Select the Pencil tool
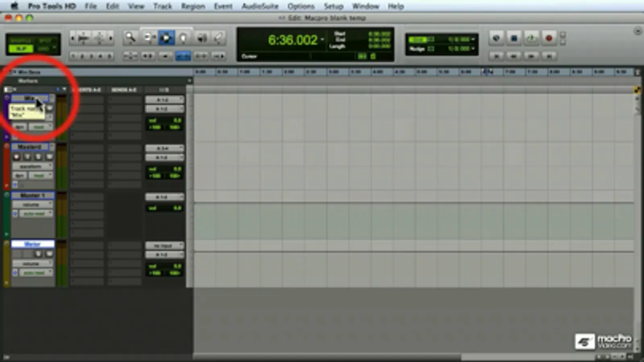The height and width of the screenshot is (362, 644). (219, 38)
